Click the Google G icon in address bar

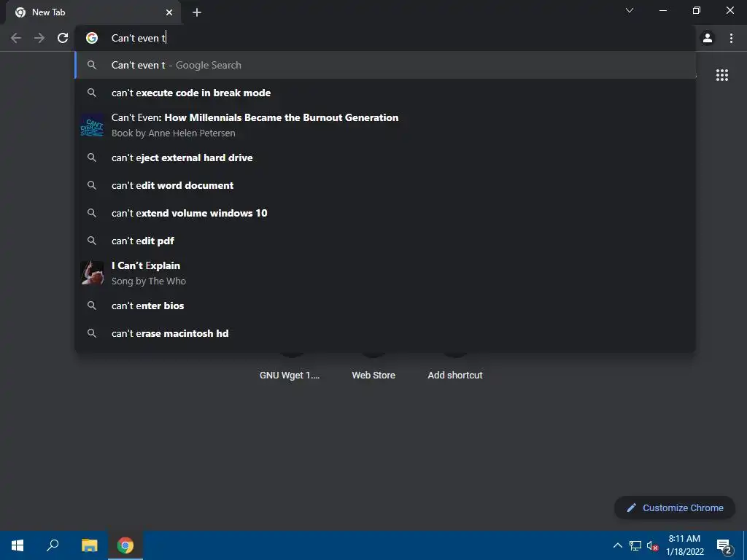(92, 38)
